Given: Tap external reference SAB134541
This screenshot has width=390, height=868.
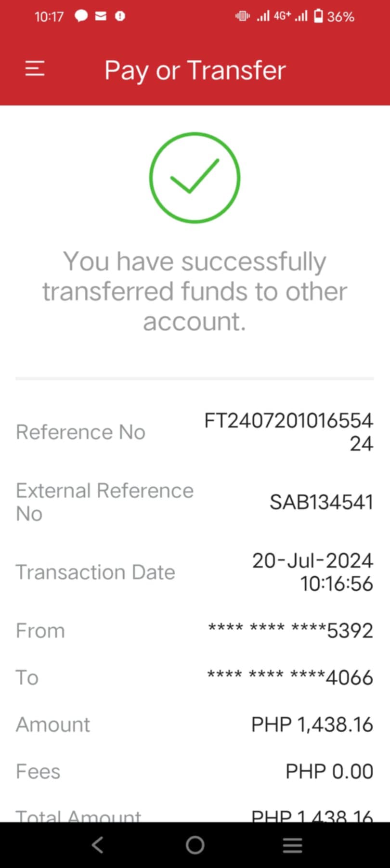Looking at the screenshot, I should 321,502.
